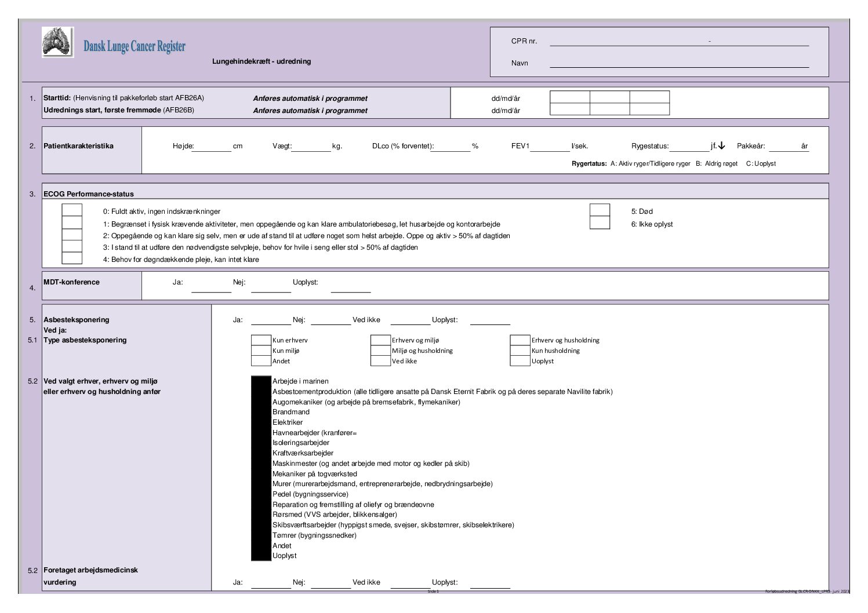Click the lungs logo of Dansk Lunge Cancer Register

tap(57, 42)
